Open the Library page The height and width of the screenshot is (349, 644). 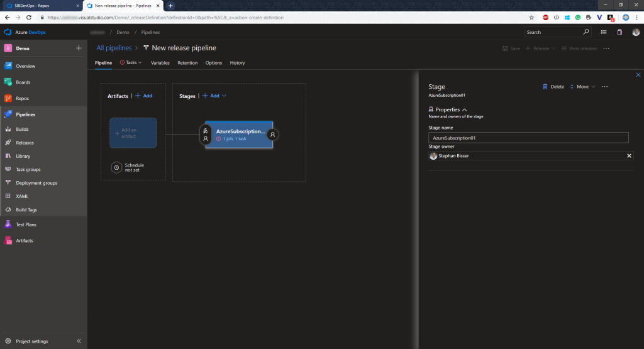tap(23, 156)
